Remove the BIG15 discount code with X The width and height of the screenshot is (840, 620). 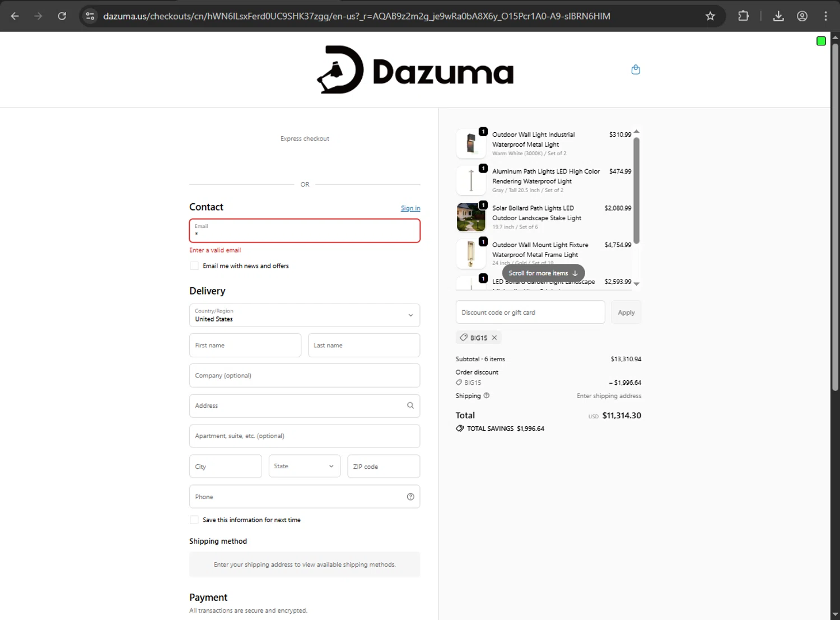pyautogui.click(x=494, y=338)
